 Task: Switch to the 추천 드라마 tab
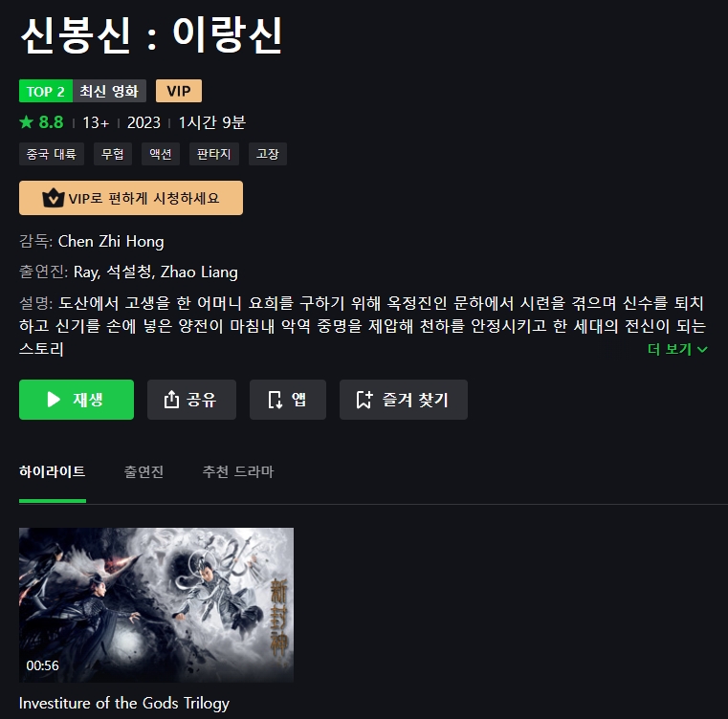click(237, 471)
